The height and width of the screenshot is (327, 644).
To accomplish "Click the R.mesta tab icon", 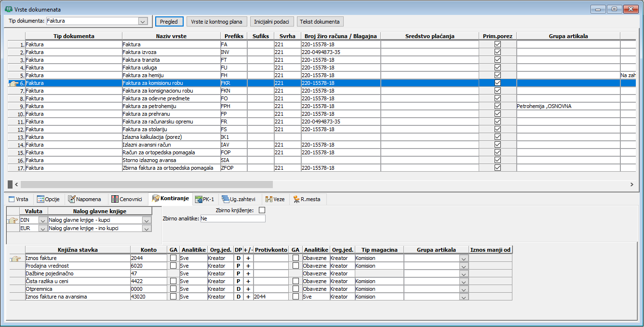I will click(296, 199).
